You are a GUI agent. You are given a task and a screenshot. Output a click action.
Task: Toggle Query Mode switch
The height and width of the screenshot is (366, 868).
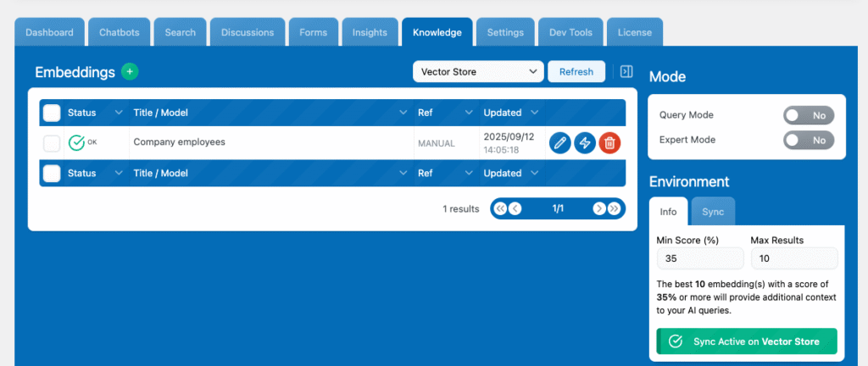[808, 115]
